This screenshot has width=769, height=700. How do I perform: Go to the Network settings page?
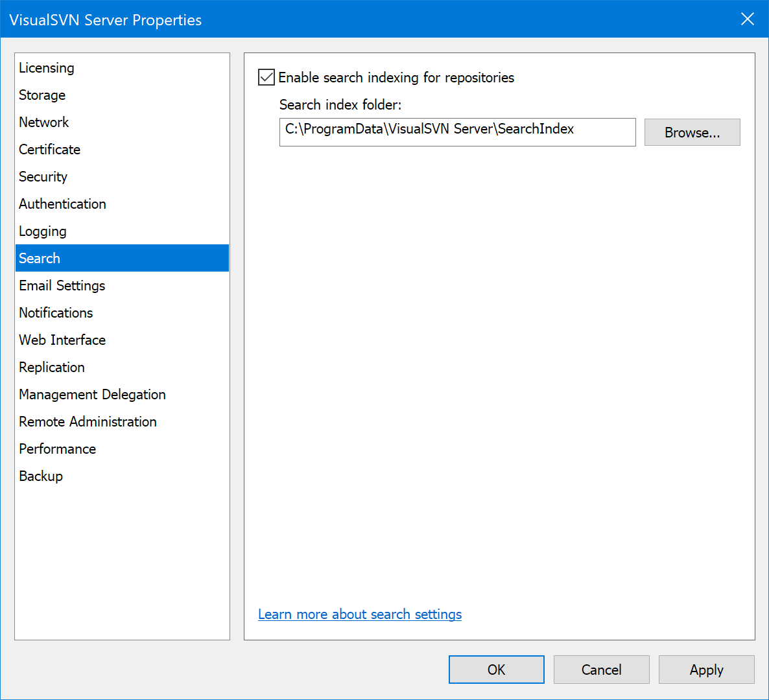click(x=122, y=122)
